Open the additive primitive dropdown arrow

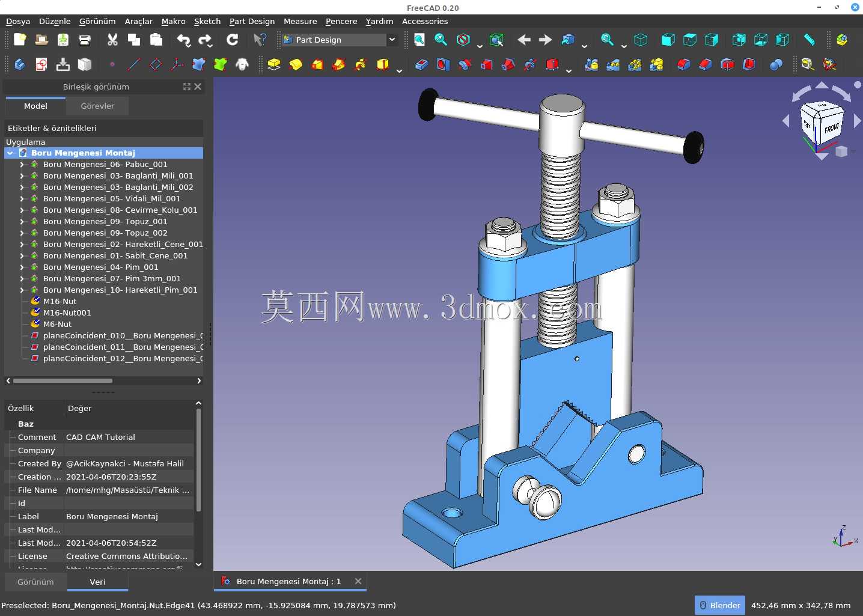tap(399, 70)
